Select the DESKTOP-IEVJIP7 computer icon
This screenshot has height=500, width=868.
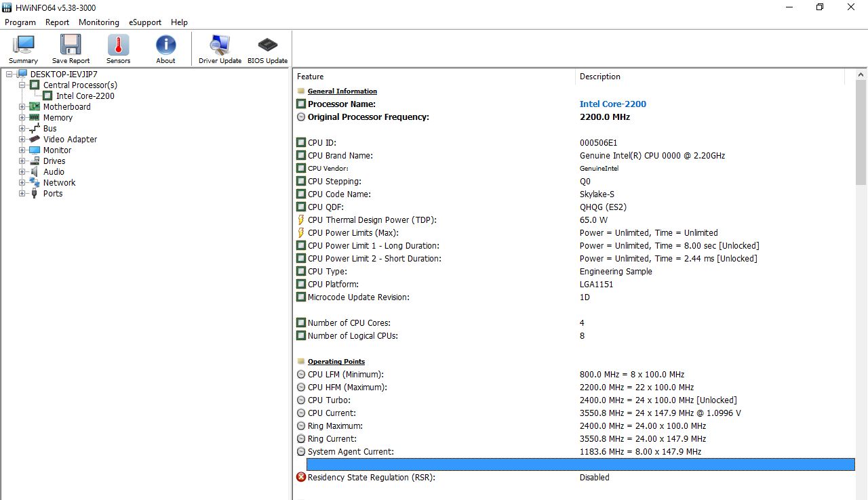22,74
